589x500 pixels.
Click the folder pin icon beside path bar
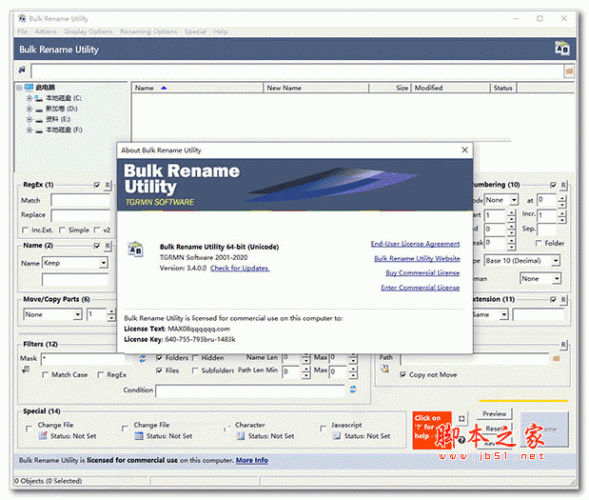(x=22, y=70)
